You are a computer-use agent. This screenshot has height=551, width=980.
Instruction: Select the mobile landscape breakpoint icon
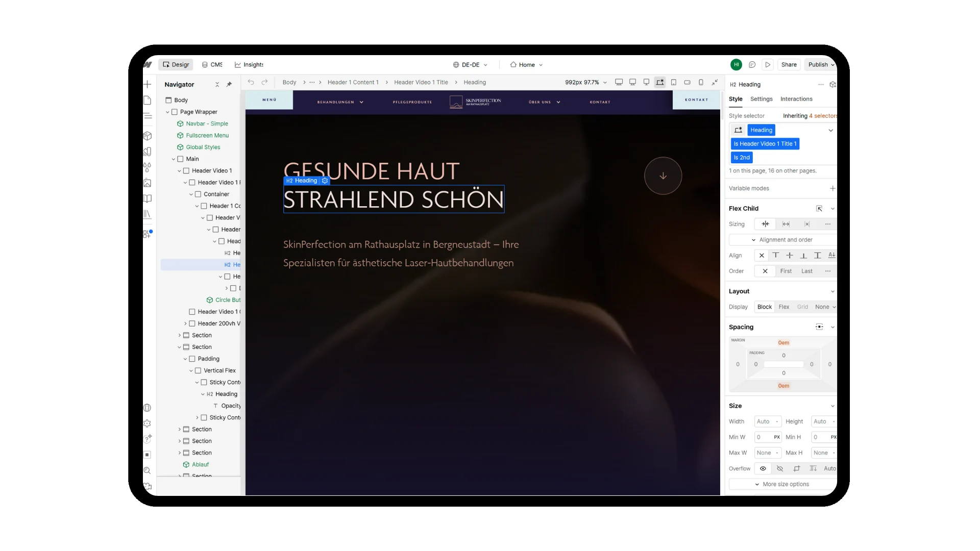click(x=688, y=82)
